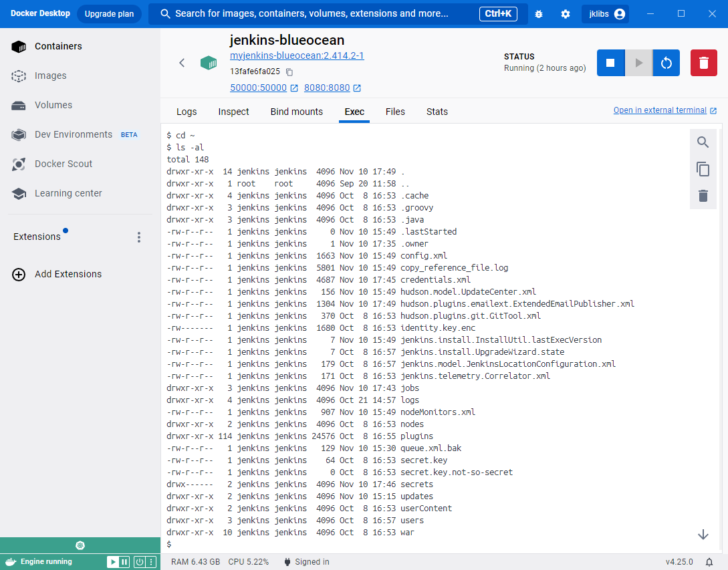This screenshot has height=570, width=728.
Task: Delete the container with red trash button
Action: [x=704, y=63]
